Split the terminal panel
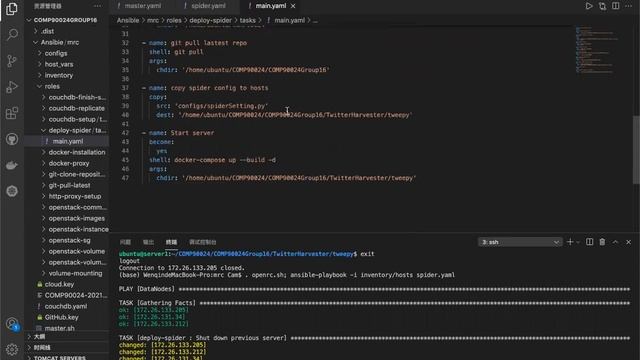640x360 pixels. pyautogui.click(x=589, y=242)
